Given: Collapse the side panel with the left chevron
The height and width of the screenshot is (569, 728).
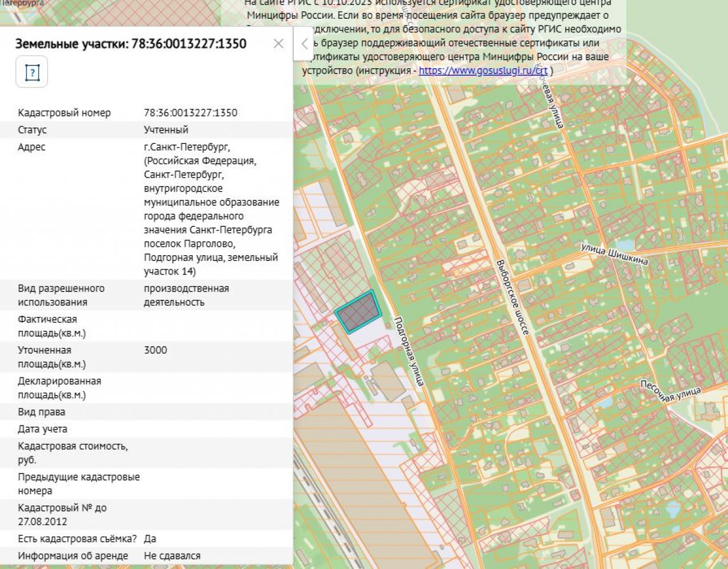Looking at the screenshot, I should [304, 44].
